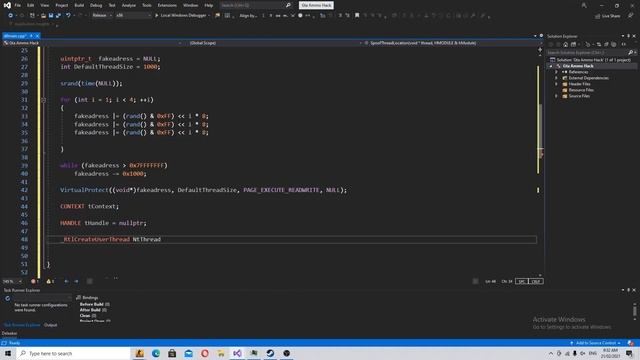This screenshot has height=360, width=640.
Task: Open the File menu
Action: coord(18,5)
